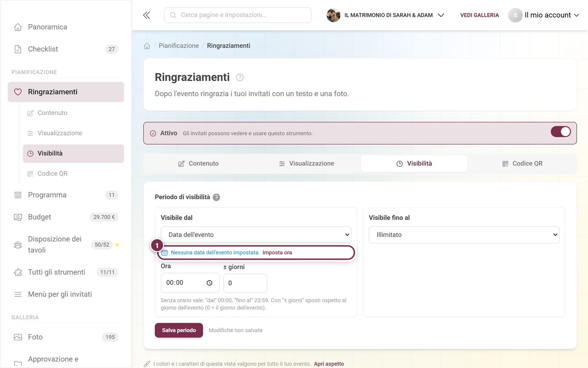Open Contenuto sub-item in sidebar
This screenshot has width=588, height=368.
73,113
